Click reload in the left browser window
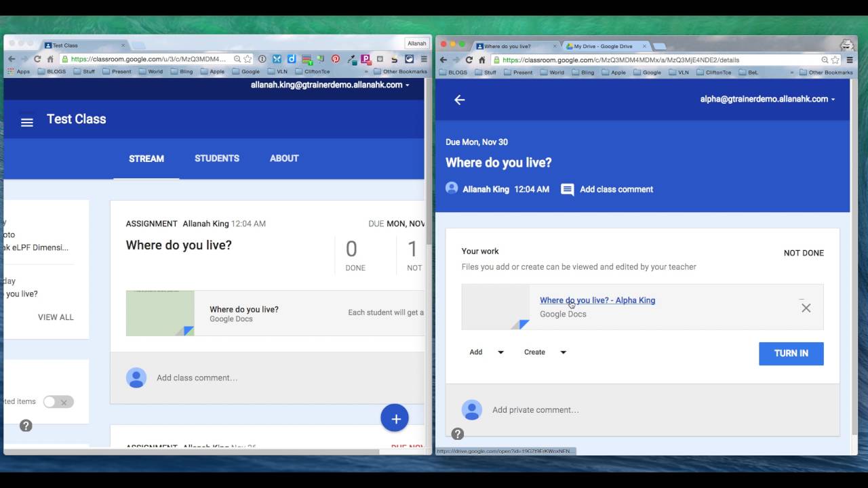 click(x=37, y=59)
